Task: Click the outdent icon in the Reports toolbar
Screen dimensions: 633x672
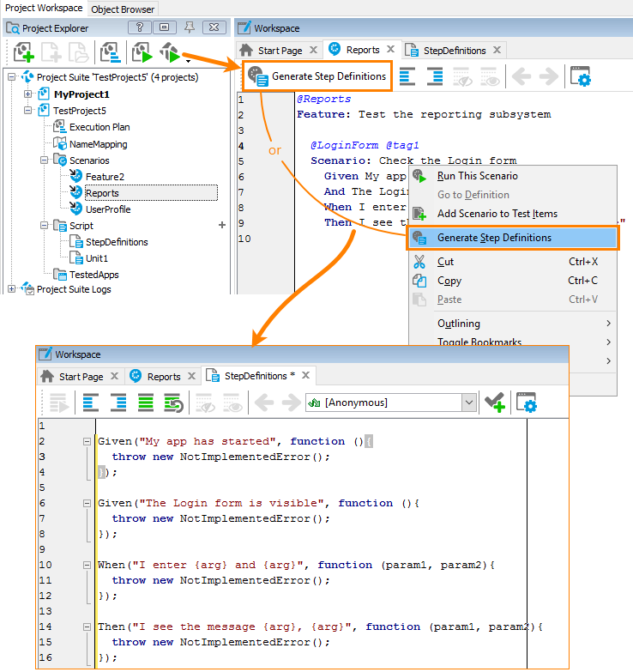Action: click(407, 77)
